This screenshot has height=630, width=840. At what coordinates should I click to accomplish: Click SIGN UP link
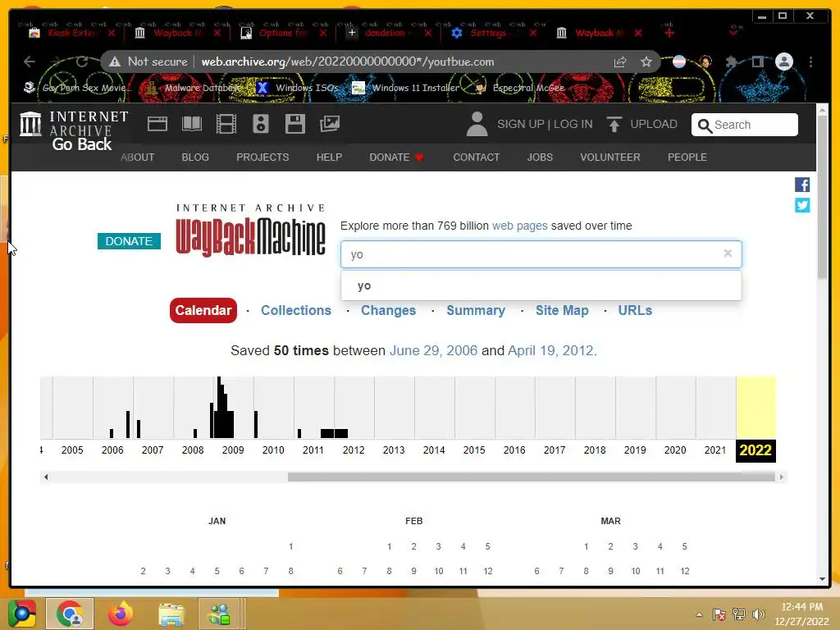(x=520, y=125)
